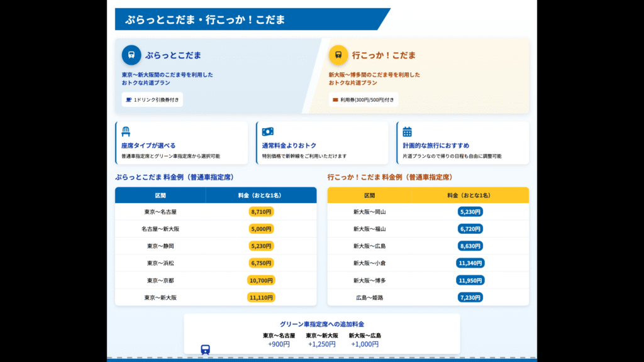The height and width of the screenshot is (362, 644).
Task: Click the cup icon in the 1ドリンク引換券付き badge
Action: (128, 100)
